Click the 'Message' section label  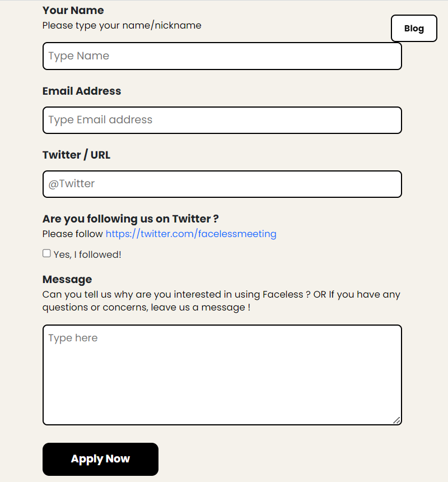pos(67,280)
